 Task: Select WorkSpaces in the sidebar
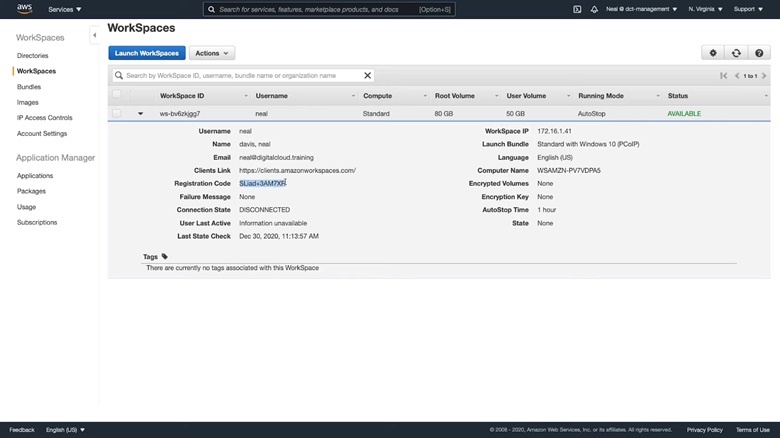click(x=36, y=71)
